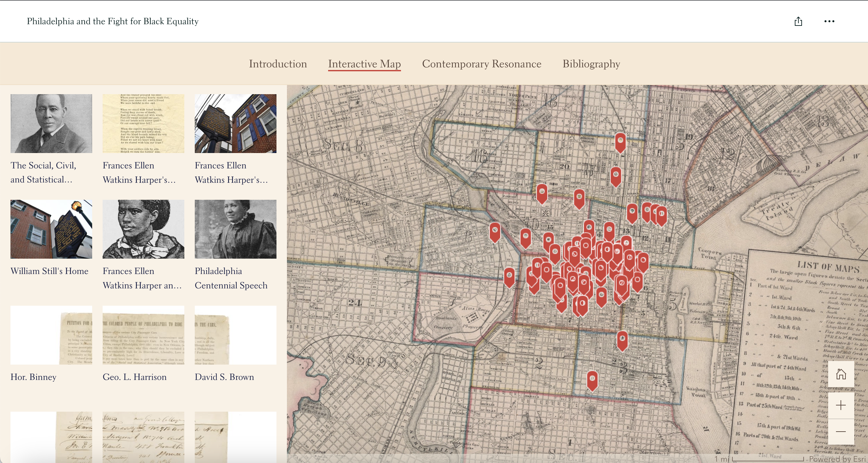The image size is (868, 463).
Task: Click the share icon in the header
Action: 798,21
